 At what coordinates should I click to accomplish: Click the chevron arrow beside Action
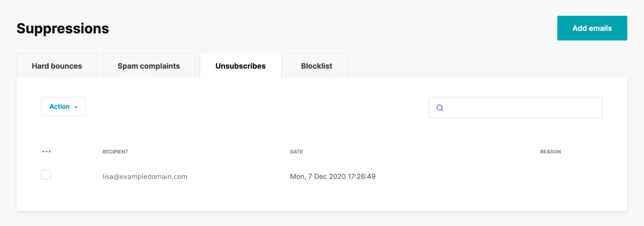pyautogui.click(x=76, y=107)
